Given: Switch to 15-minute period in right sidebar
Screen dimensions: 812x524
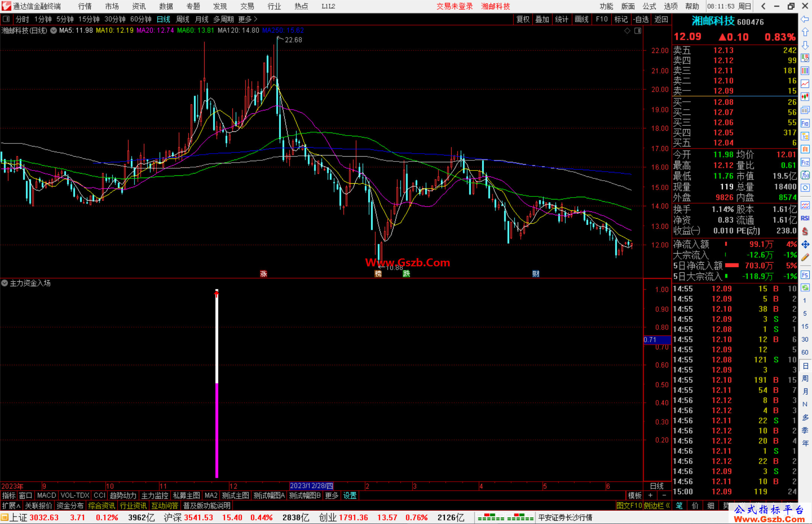Looking at the screenshot, I should pyautogui.click(x=804, y=326).
